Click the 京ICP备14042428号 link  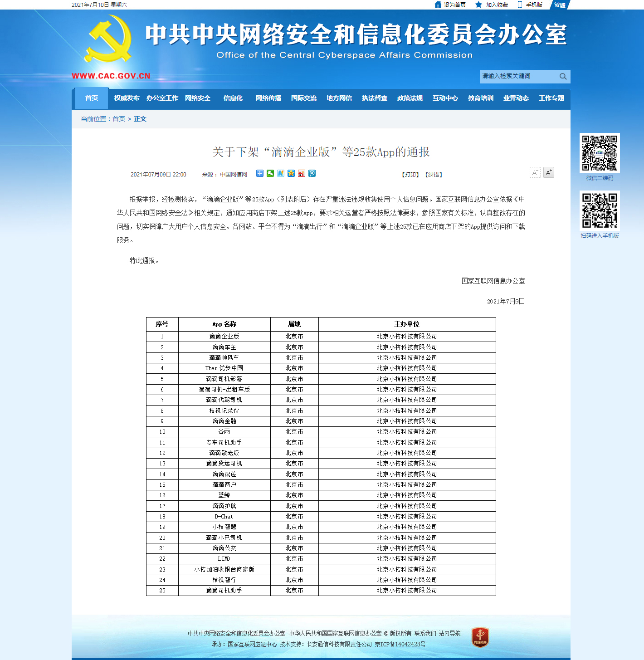click(400, 644)
